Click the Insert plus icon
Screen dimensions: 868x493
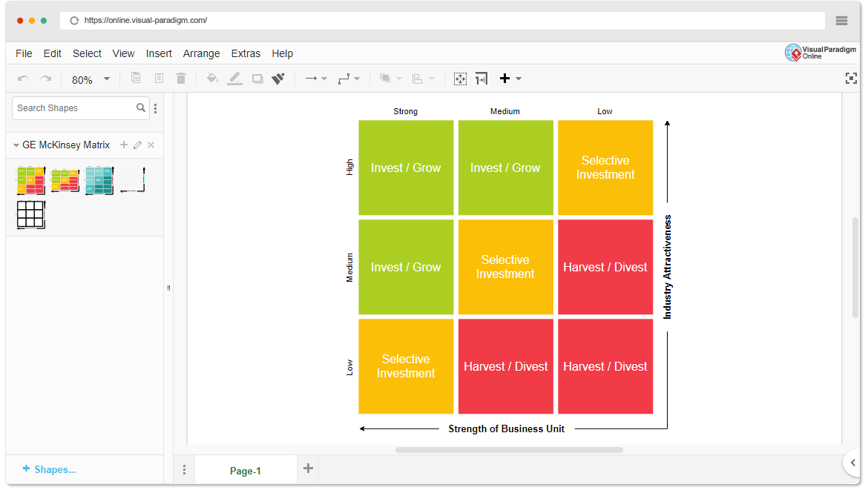point(504,79)
